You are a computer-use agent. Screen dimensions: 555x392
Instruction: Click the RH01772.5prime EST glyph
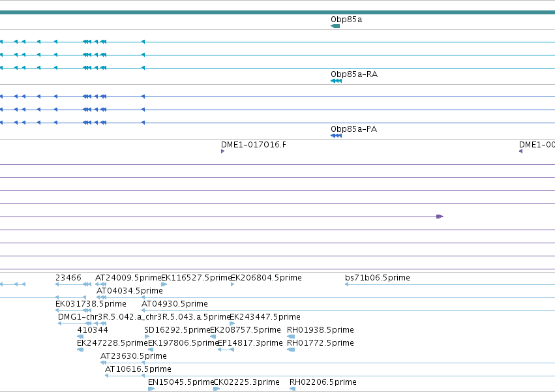pos(291,350)
